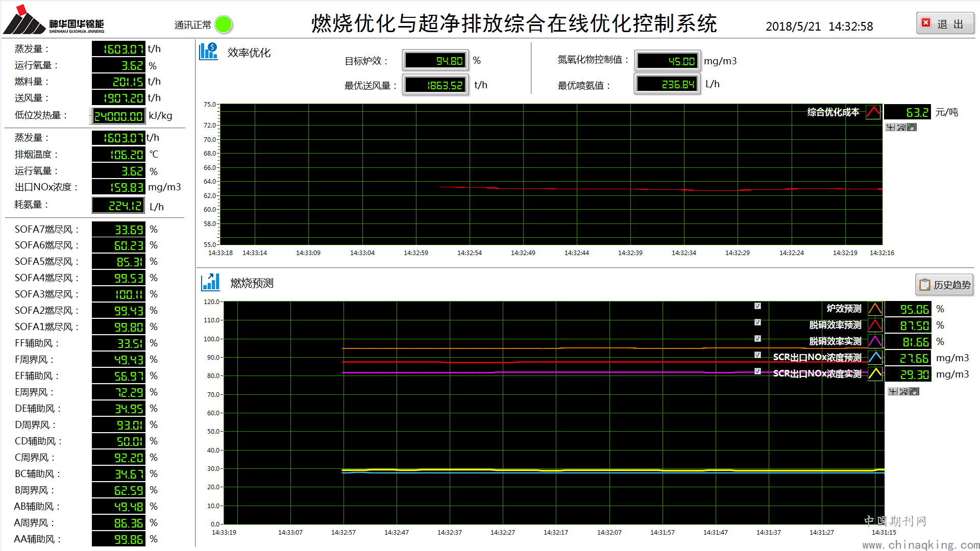Select the pan hand tool in 燃烧预测 palette
Viewport: 980px width, 551px height.
coord(914,391)
